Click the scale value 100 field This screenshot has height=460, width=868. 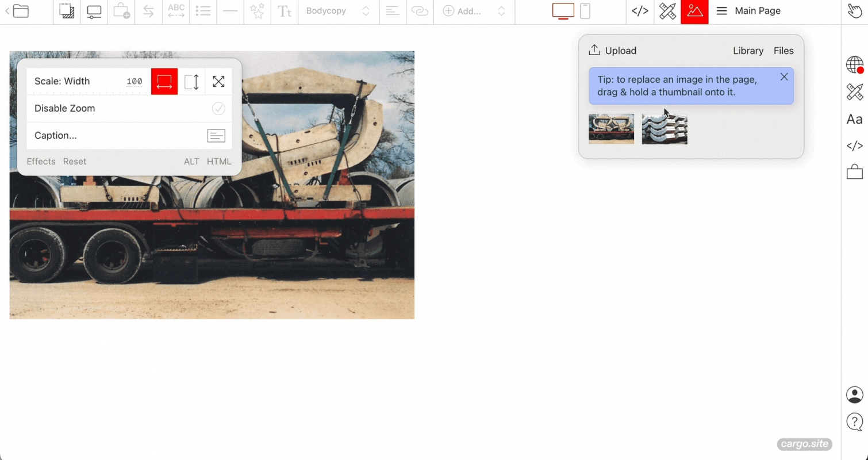(135, 81)
